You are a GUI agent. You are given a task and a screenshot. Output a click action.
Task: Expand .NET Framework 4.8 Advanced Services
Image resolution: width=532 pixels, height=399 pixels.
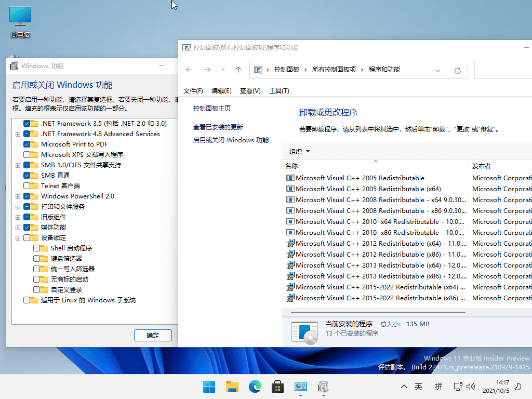click(18, 134)
